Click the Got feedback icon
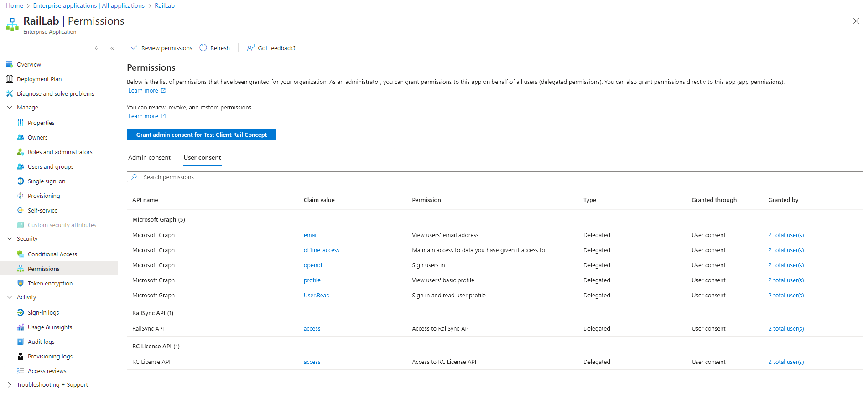This screenshot has height=394, width=868. (x=250, y=48)
